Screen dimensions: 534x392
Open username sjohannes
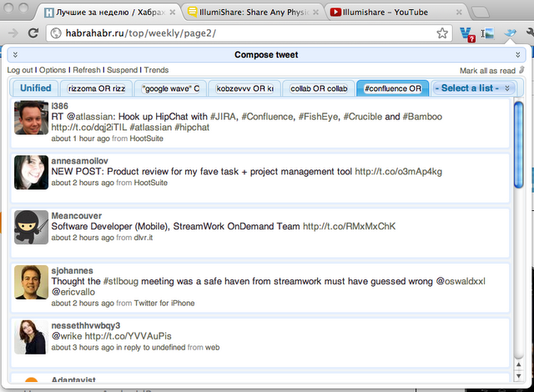[73, 270]
